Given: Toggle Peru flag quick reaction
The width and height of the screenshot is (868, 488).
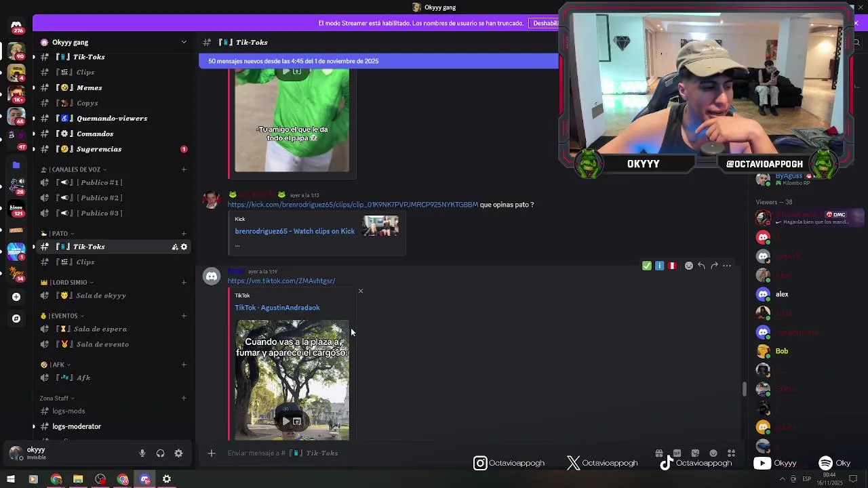Looking at the screenshot, I should pos(672,266).
